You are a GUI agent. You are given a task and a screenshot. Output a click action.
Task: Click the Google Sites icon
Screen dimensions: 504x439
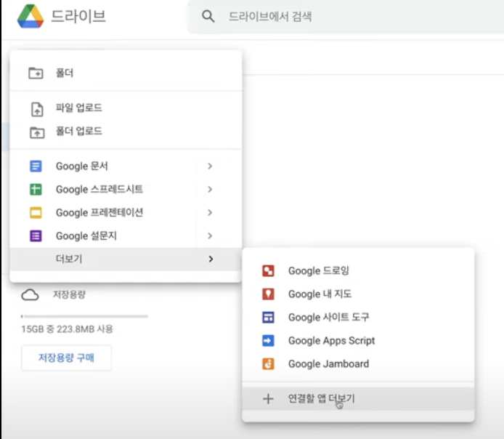[x=268, y=318]
